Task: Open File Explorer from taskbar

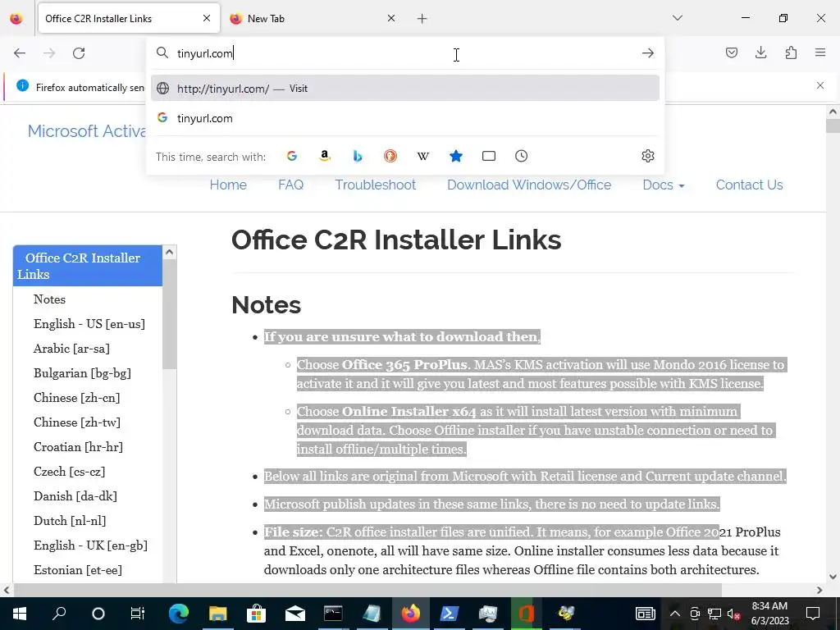Action: coord(217,614)
